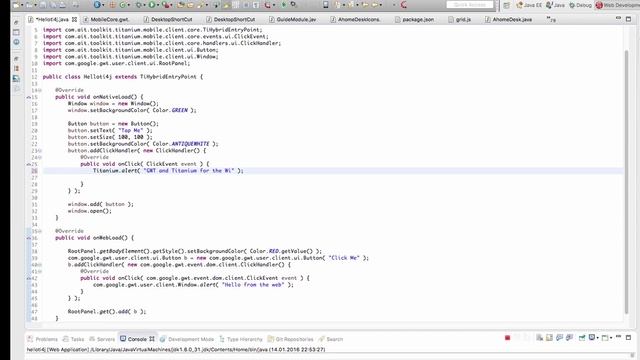Switch to the grid.js editor tab
The height and width of the screenshot is (360, 640).
pos(460,19)
